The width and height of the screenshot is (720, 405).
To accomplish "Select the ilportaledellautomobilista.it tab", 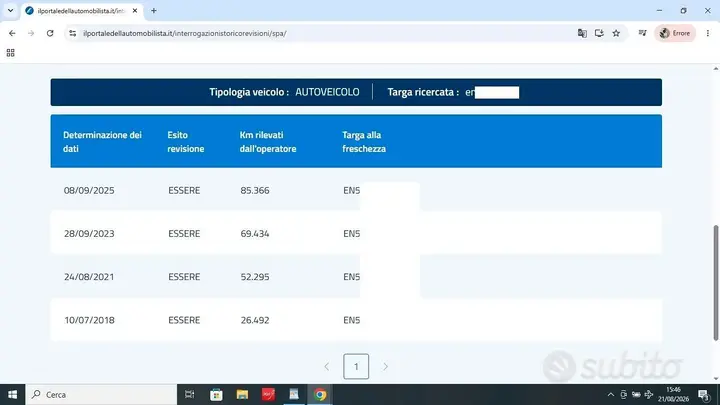I will (x=82, y=11).
